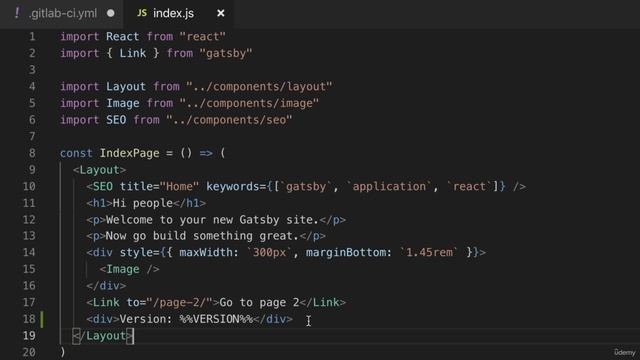The height and width of the screenshot is (360, 640).
Task: Place cursor on "../components/layout" path
Action: [259, 87]
